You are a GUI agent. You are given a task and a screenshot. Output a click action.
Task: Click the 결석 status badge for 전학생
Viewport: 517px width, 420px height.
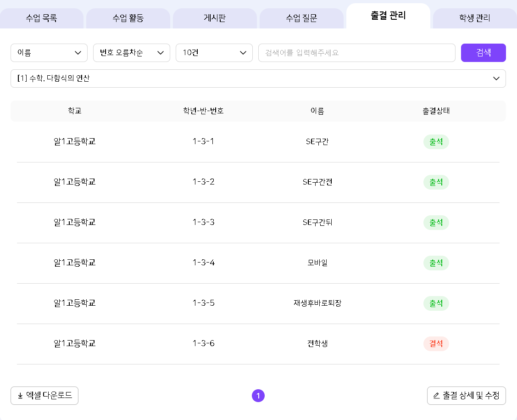point(436,344)
